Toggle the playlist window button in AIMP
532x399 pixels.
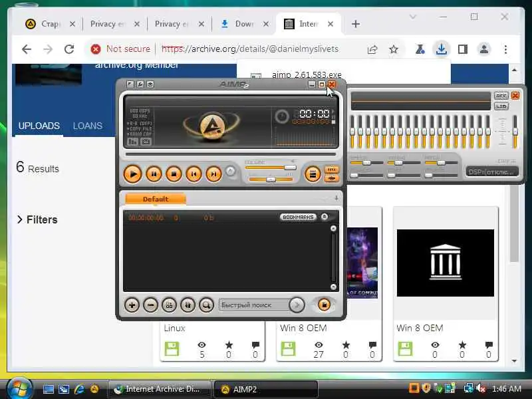313,174
